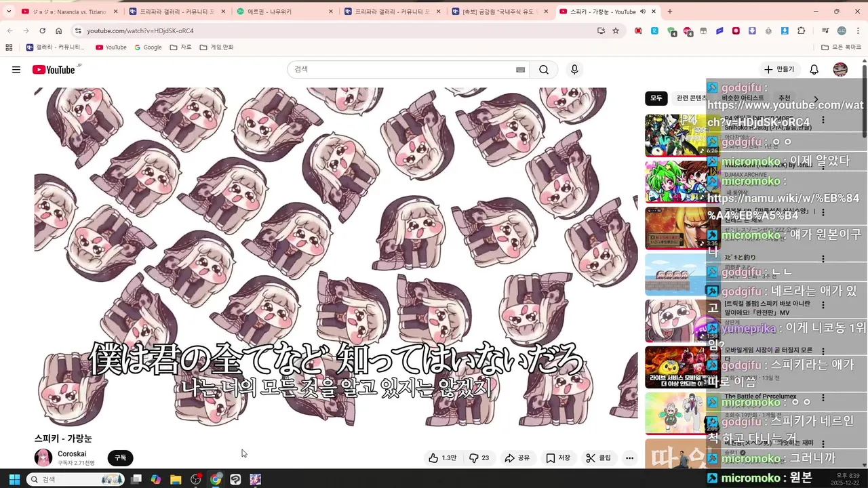Screen dimensions: 868x488
Task: Open the Coroskai channel avatar
Action: tap(43, 458)
